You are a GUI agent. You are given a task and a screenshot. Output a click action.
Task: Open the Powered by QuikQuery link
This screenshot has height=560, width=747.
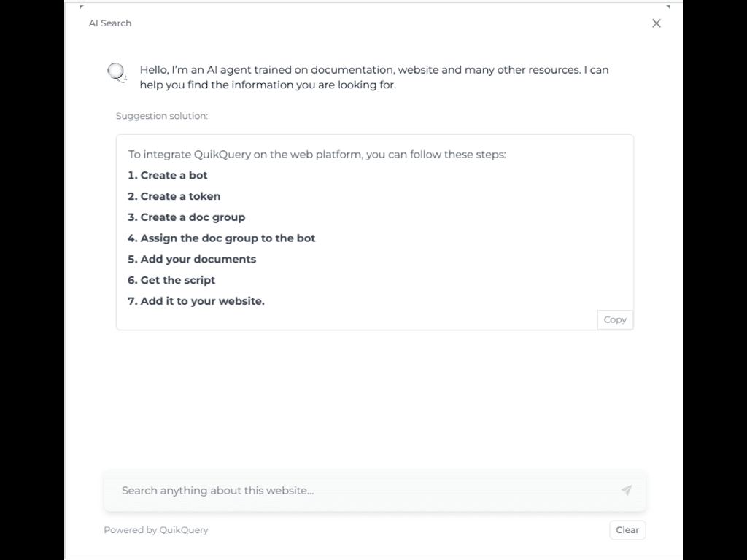[x=156, y=530]
